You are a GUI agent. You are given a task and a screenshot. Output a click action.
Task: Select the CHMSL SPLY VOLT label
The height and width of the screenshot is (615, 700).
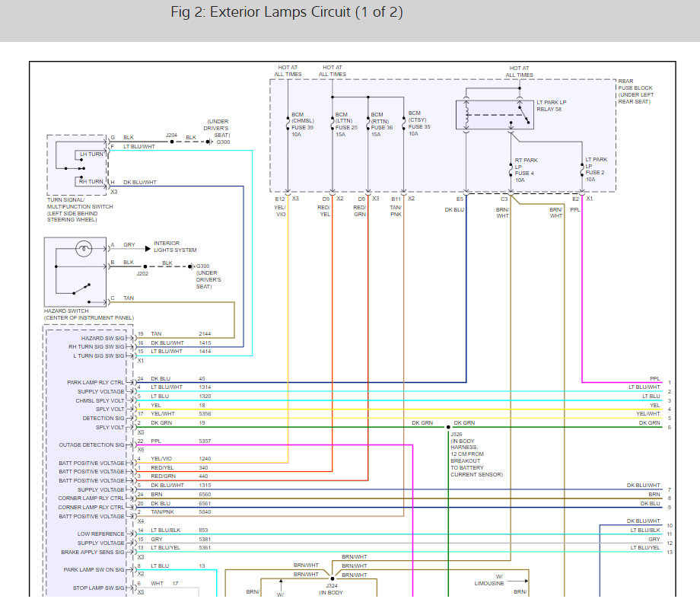[100, 401]
